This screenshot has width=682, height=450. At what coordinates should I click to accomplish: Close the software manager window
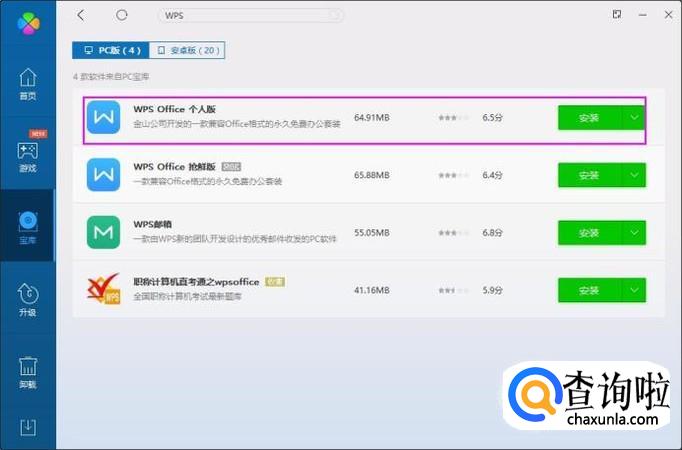pyautogui.click(x=669, y=15)
